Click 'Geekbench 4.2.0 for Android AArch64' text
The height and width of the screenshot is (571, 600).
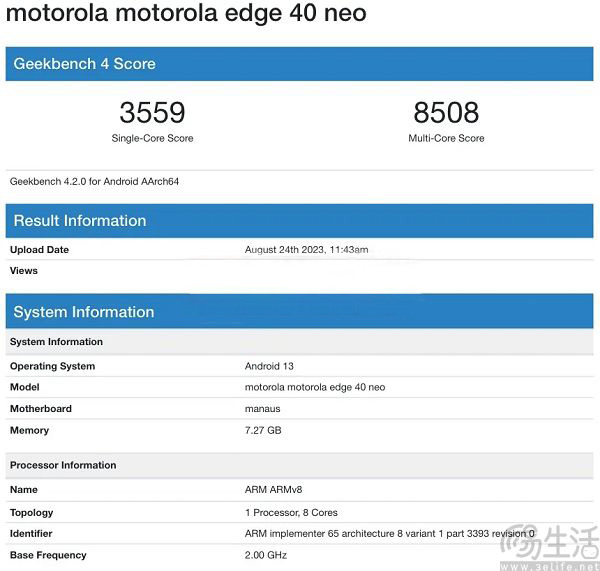[94, 181]
